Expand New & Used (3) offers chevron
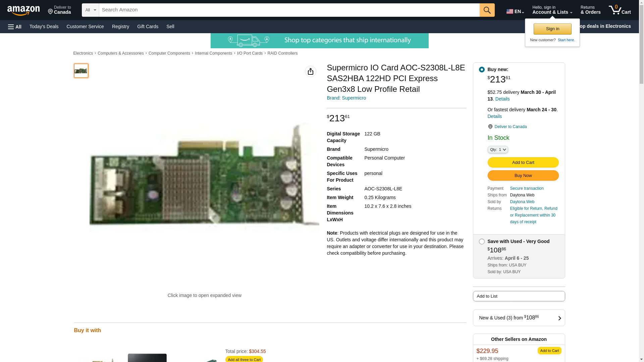Image resolution: width=644 pixels, height=362 pixels. 559,318
